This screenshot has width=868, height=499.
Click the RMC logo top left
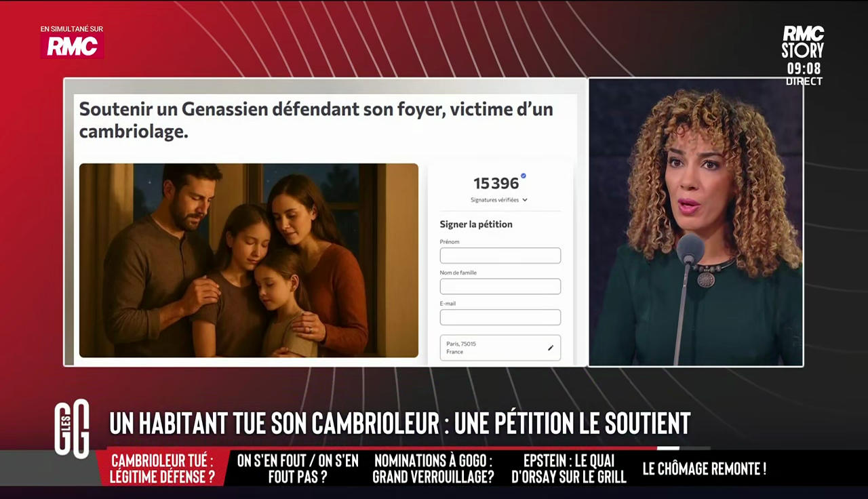[x=72, y=46]
